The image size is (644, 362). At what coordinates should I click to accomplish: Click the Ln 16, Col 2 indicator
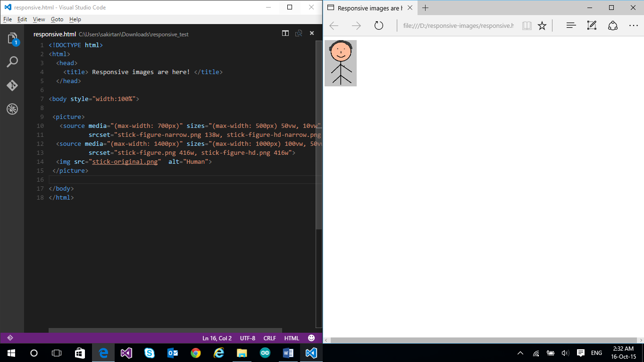click(217, 338)
